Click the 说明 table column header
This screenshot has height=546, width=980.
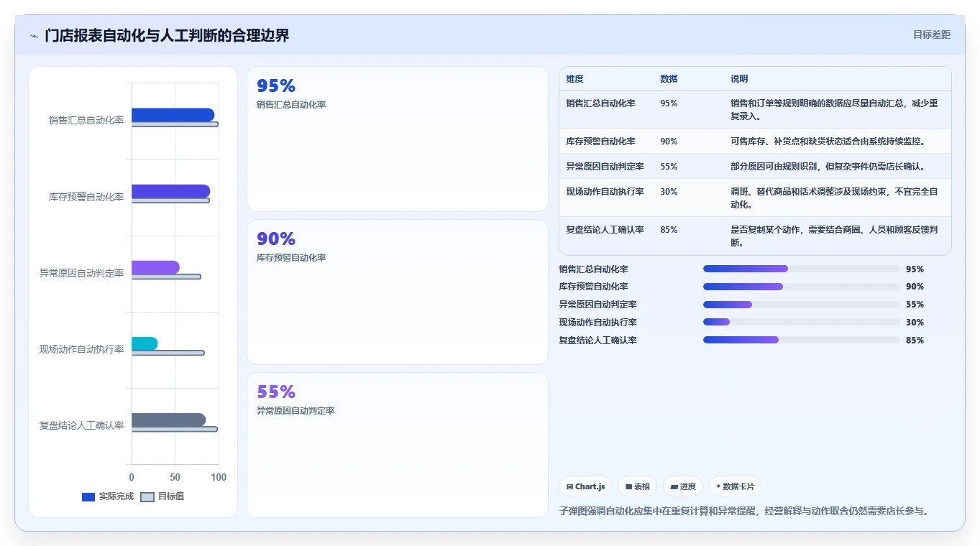739,79
